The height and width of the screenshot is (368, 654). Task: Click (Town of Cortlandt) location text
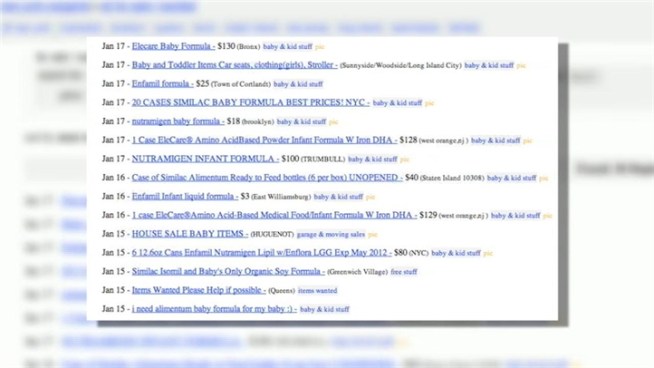[x=241, y=84]
